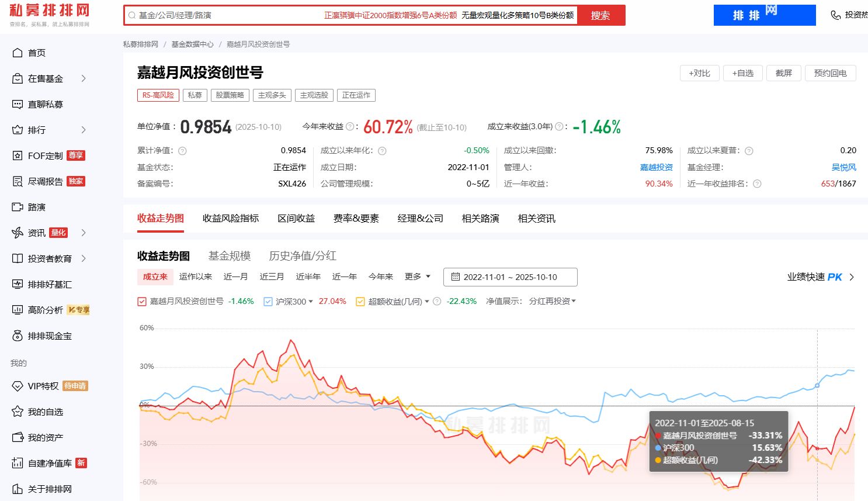Open the 吴悦风 fund manager link

tap(843, 167)
